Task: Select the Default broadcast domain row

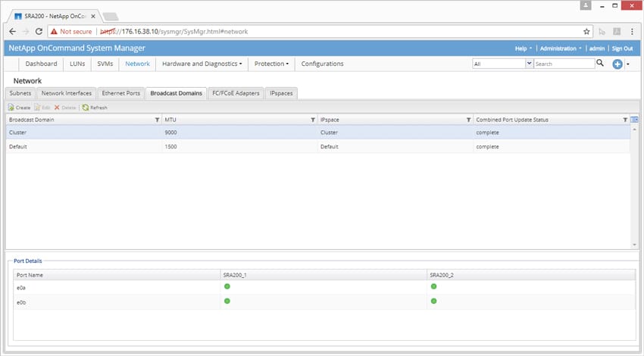Action: tap(317, 147)
